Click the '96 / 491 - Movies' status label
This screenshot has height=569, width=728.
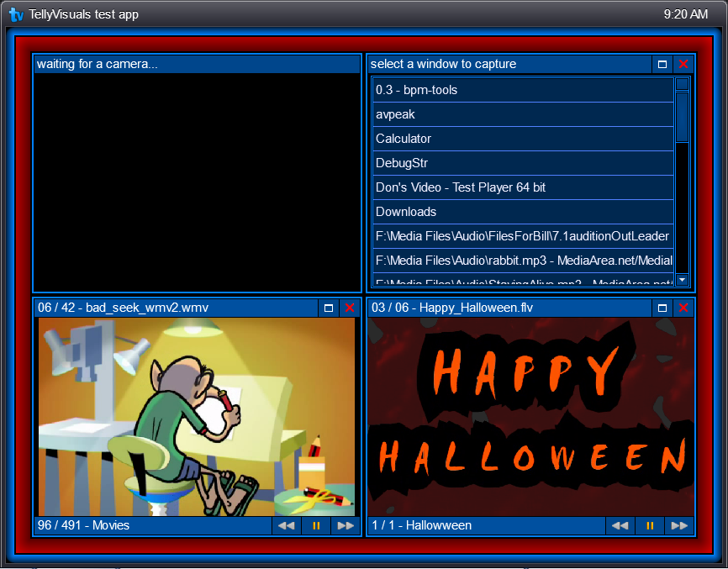coord(83,525)
